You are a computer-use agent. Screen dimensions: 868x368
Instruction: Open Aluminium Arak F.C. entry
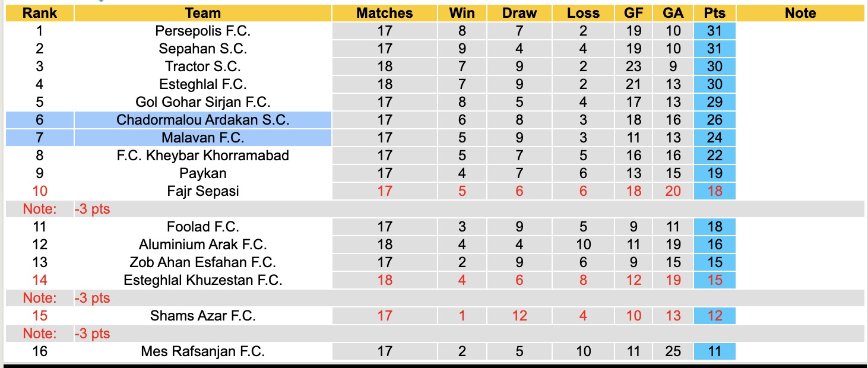(x=202, y=245)
